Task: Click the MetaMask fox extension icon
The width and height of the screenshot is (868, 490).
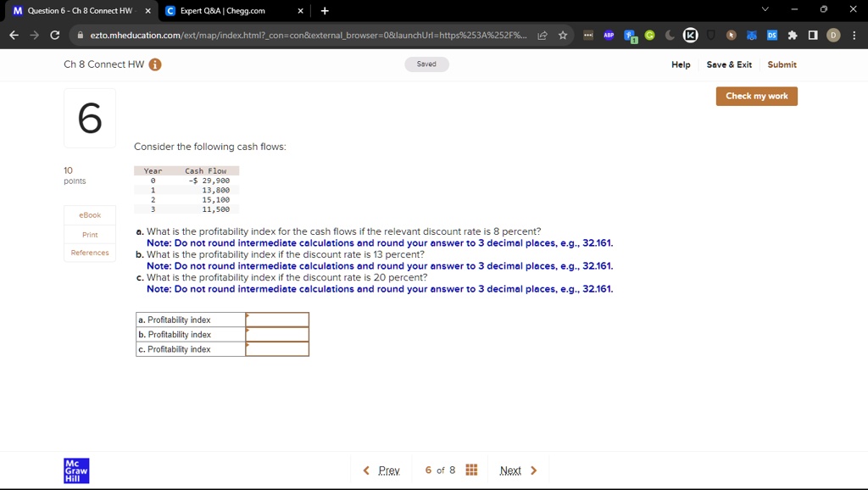Action: coord(752,35)
